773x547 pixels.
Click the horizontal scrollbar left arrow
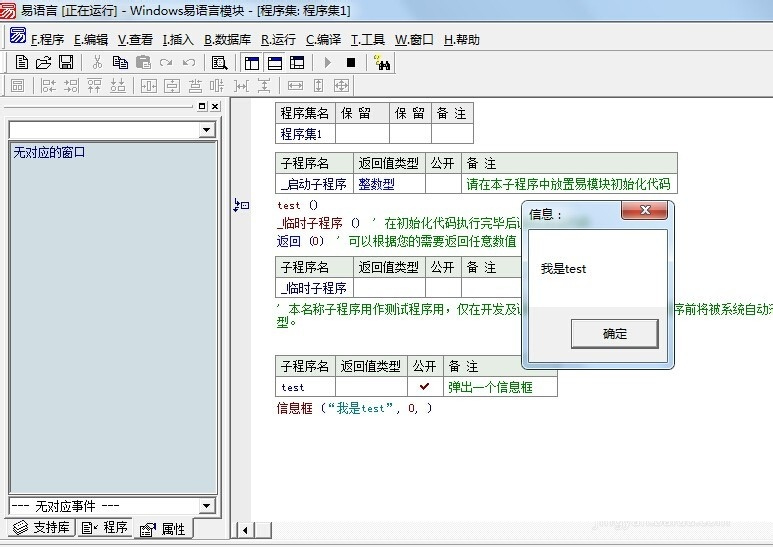241,529
